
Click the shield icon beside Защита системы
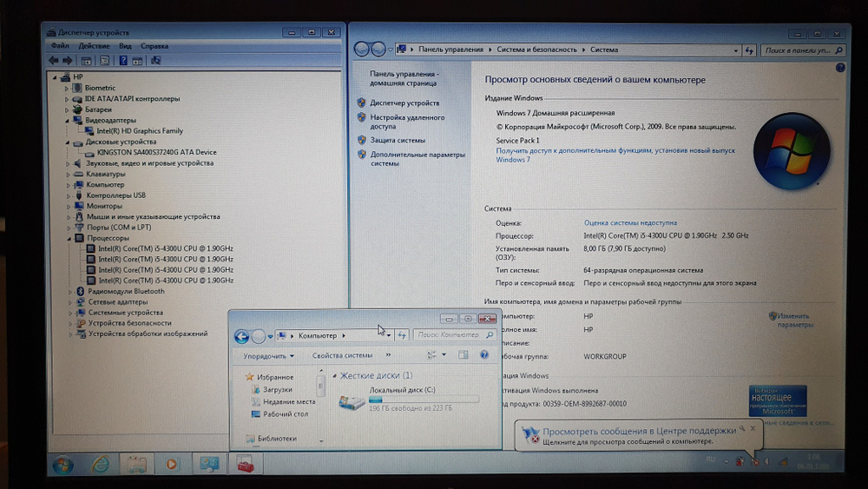[361, 140]
